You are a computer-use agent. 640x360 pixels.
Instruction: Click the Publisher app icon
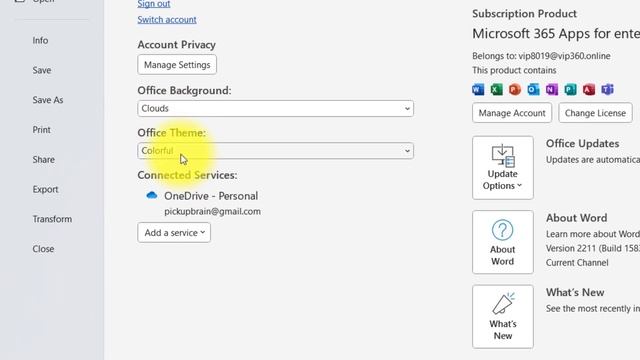(570, 89)
